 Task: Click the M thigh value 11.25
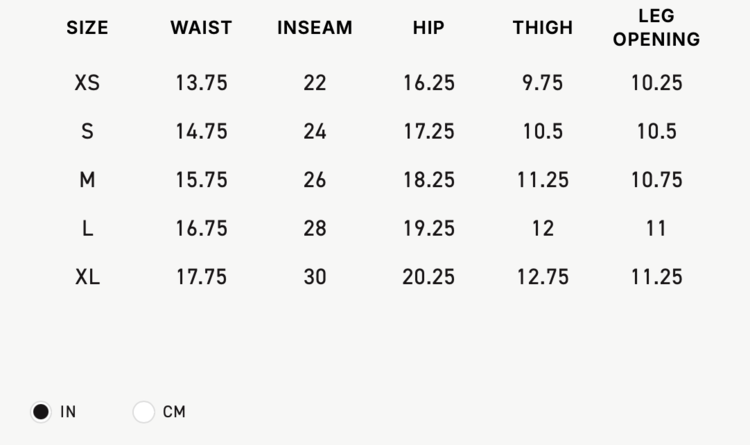tap(542, 180)
